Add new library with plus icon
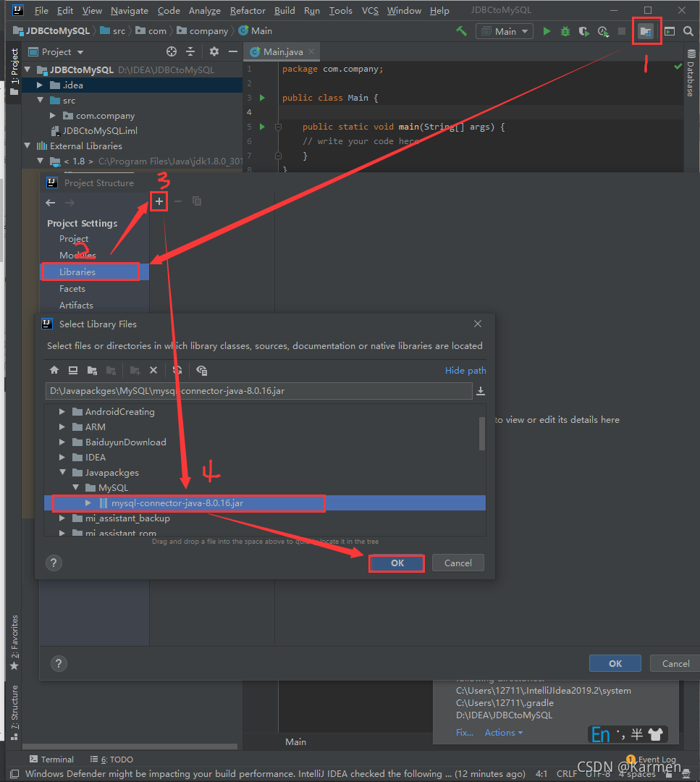 point(159,201)
